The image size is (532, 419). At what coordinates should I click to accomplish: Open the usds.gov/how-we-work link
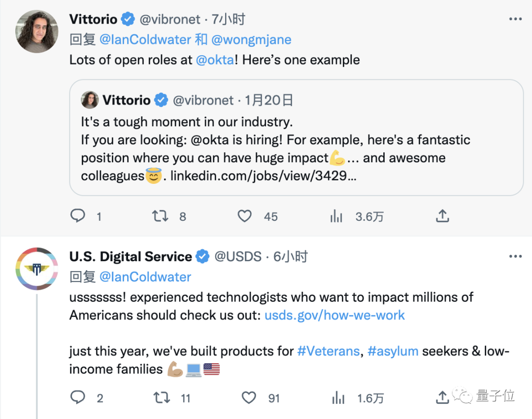point(334,315)
